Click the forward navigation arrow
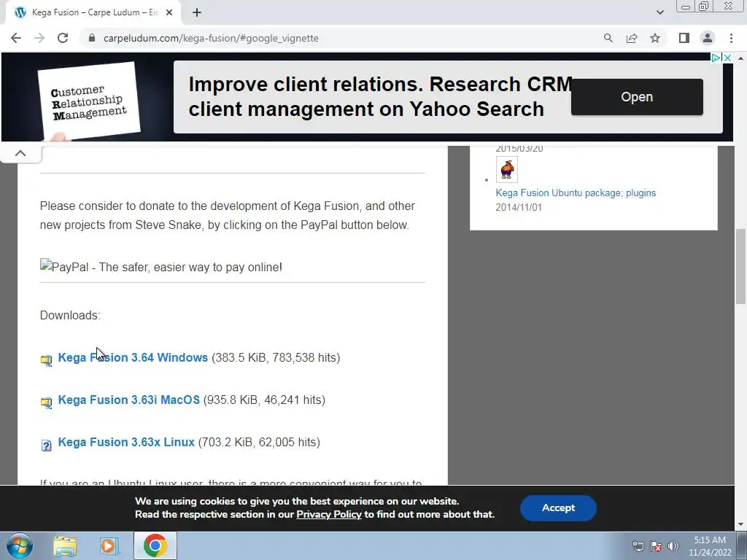 39,38
